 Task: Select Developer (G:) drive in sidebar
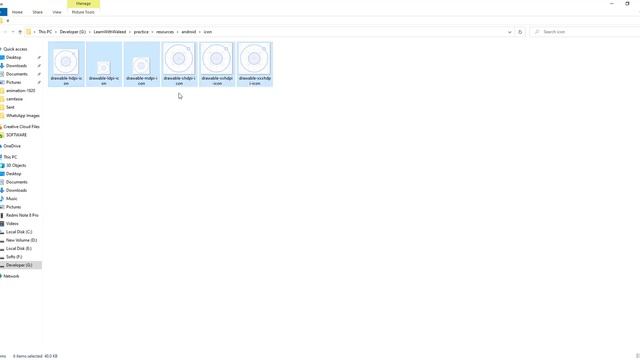pyautogui.click(x=19, y=265)
